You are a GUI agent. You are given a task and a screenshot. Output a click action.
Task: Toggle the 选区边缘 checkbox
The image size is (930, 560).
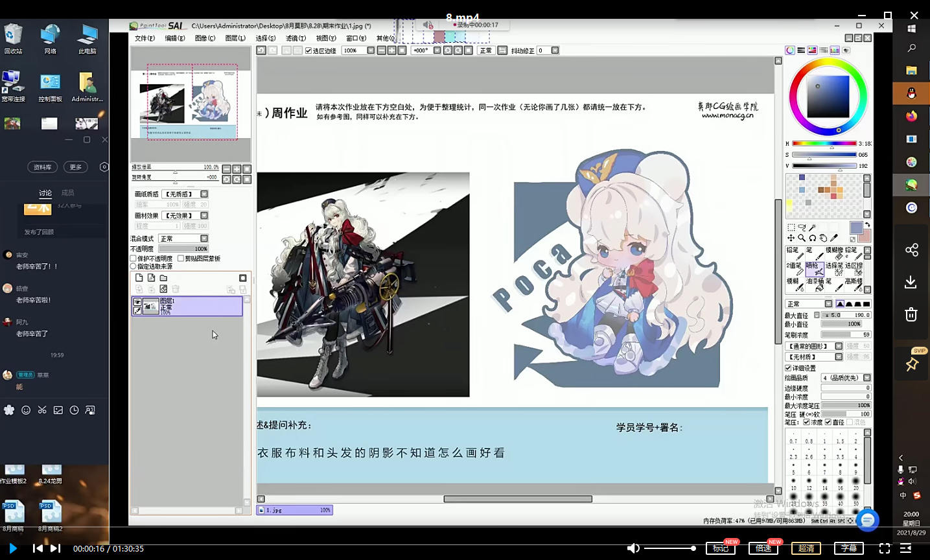308,51
